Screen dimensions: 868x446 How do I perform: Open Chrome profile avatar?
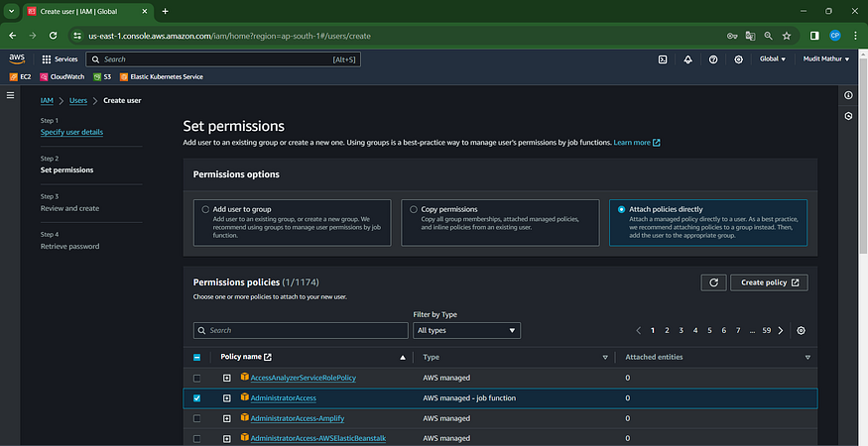coord(835,36)
